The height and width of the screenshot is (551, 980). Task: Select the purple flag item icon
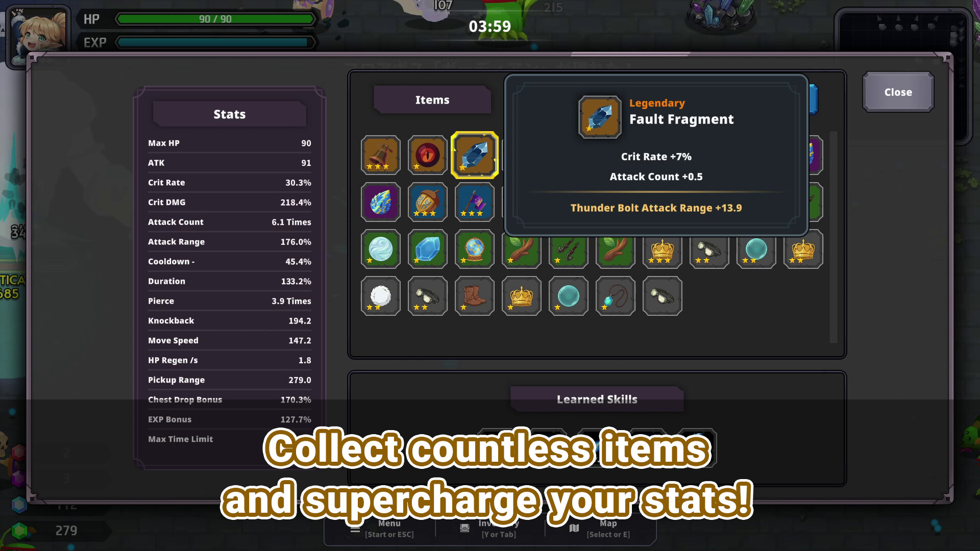[474, 202]
